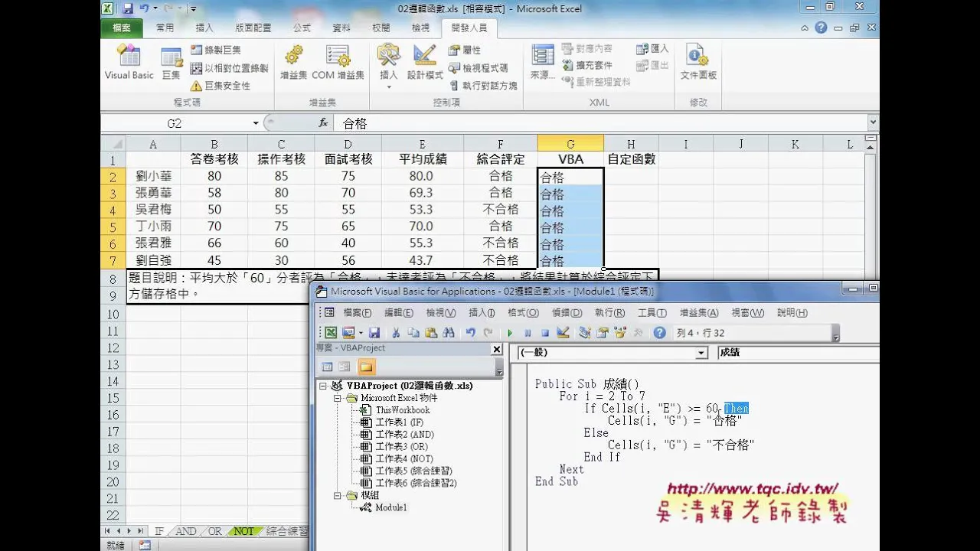This screenshot has height=551, width=980.
Task: Reset execution with stop button
Action: pyautogui.click(x=545, y=333)
